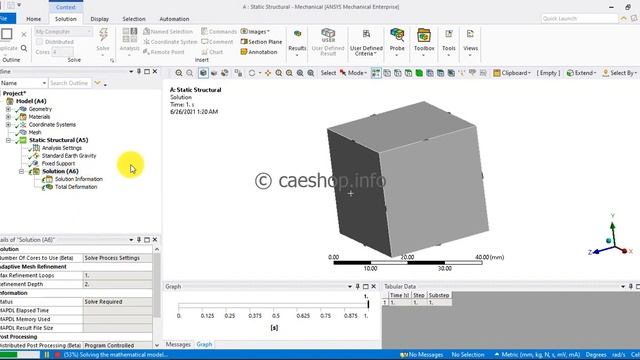Click the Named Selection button

click(x=168, y=31)
